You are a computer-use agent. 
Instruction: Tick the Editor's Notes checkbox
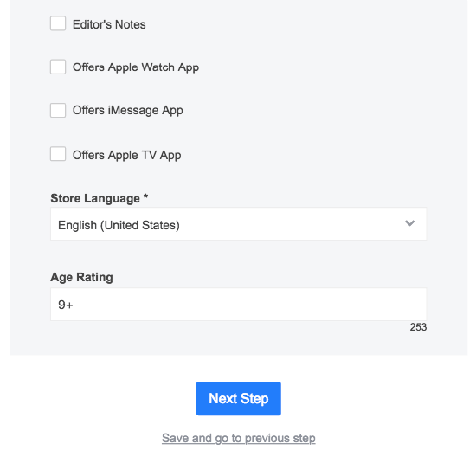58,23
